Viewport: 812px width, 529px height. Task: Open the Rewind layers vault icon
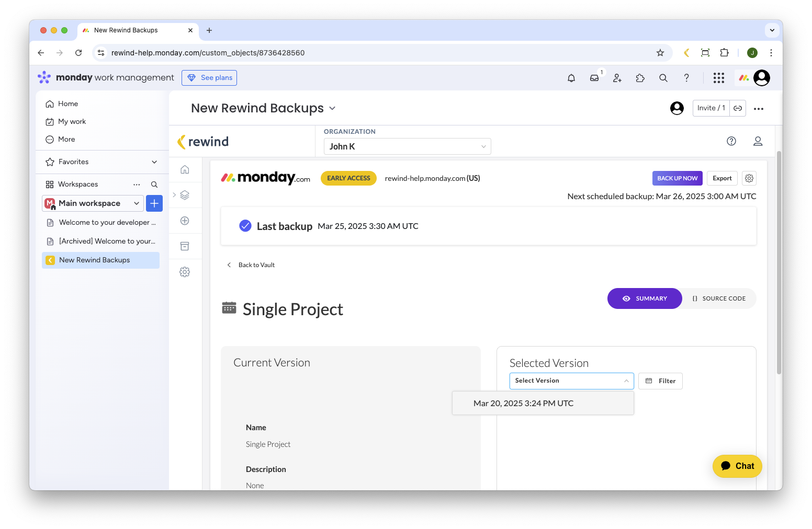point(185,195)
